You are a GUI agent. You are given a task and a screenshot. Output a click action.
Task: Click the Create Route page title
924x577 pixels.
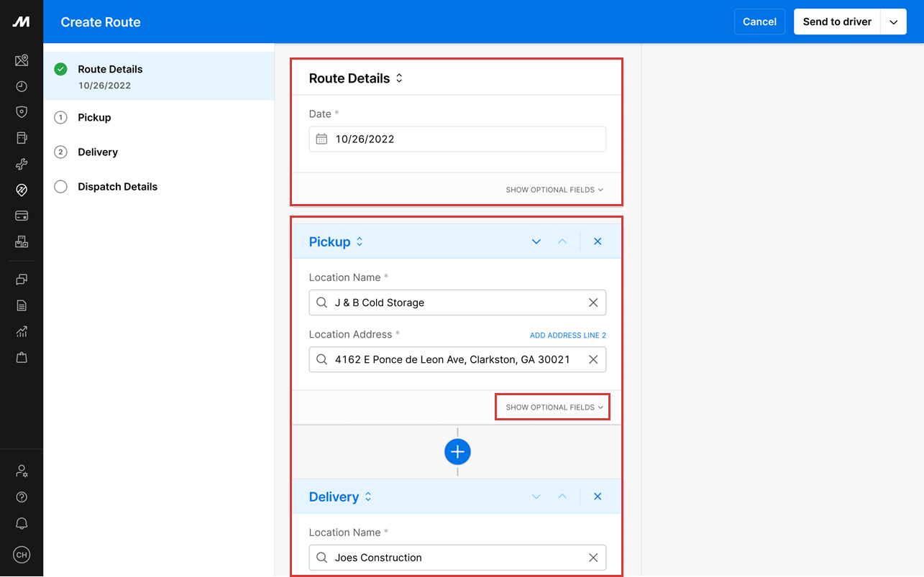point(101,22)
